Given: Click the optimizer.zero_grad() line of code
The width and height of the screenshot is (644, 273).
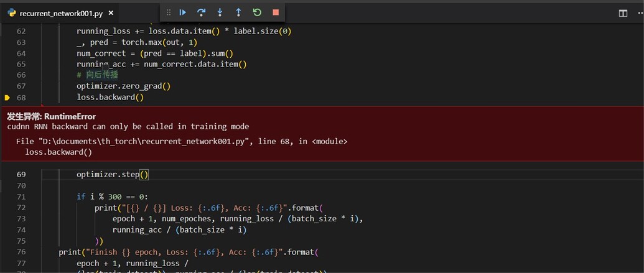Looking at the screenshot, I should tap(123, 86).
